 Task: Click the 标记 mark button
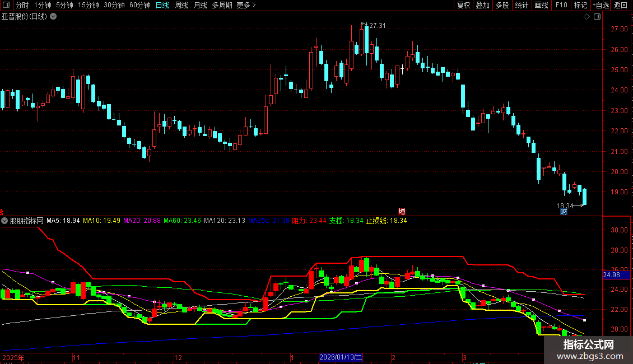tap(580, 5)
